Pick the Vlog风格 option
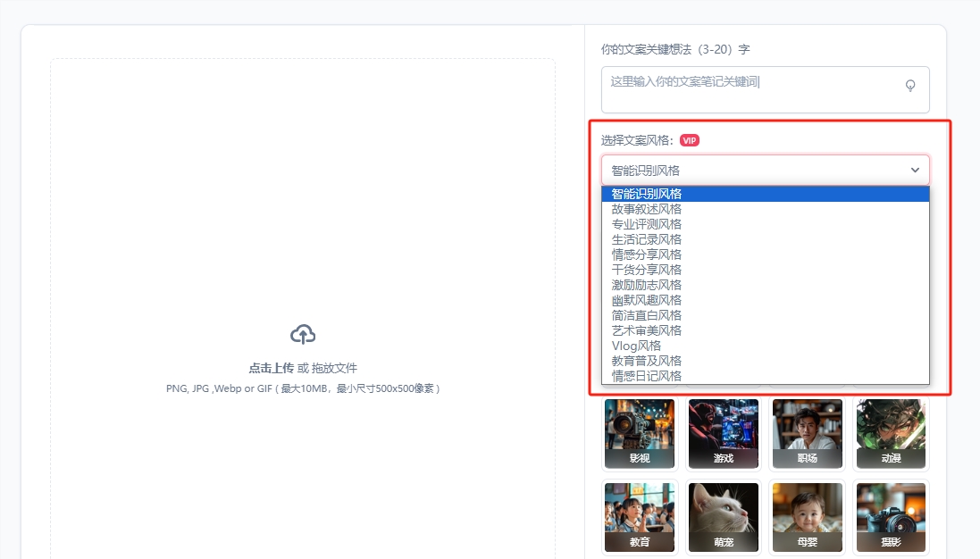Image resolution: width=980 pixels, height=559 pixels. [x=636, y=346]
